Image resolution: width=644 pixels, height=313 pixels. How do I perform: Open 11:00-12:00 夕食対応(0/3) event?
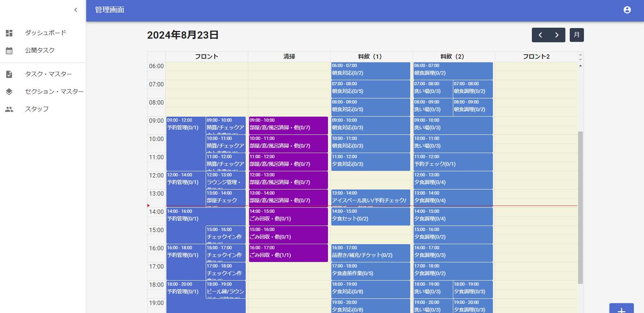[x=371, y=162]
